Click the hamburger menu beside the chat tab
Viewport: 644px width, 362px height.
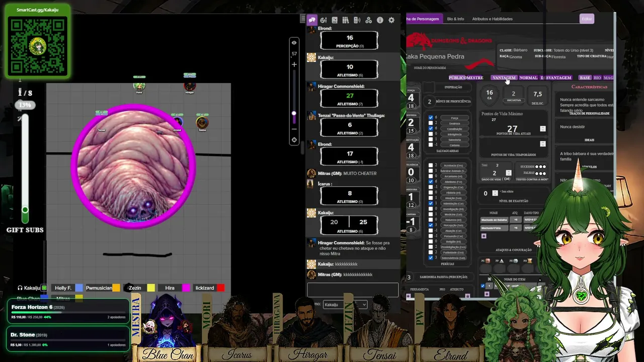(303, 19)
